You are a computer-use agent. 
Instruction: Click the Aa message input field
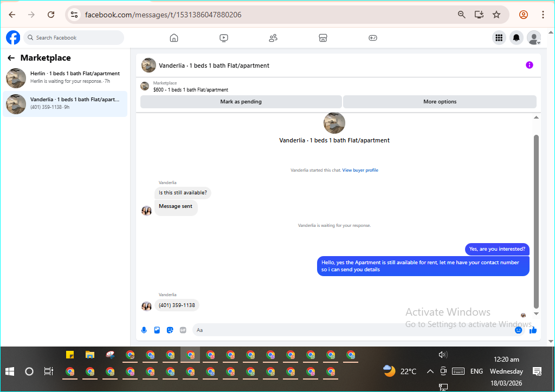352,330
